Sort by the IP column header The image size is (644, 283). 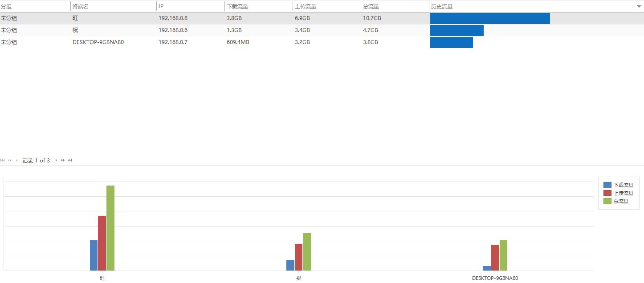point(191,7)
